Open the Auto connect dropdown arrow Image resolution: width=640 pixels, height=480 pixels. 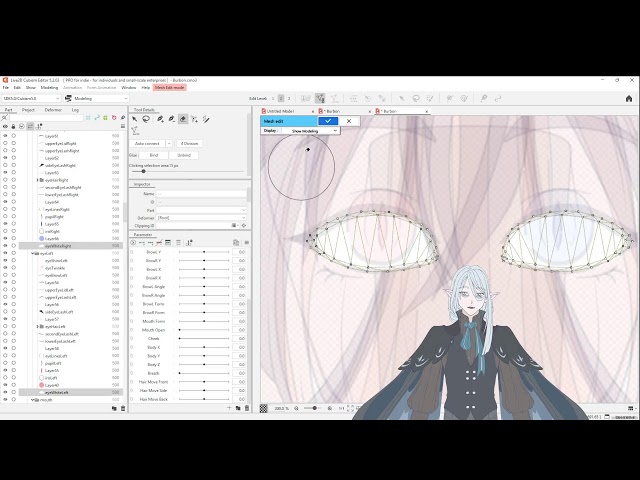[169, 144]
